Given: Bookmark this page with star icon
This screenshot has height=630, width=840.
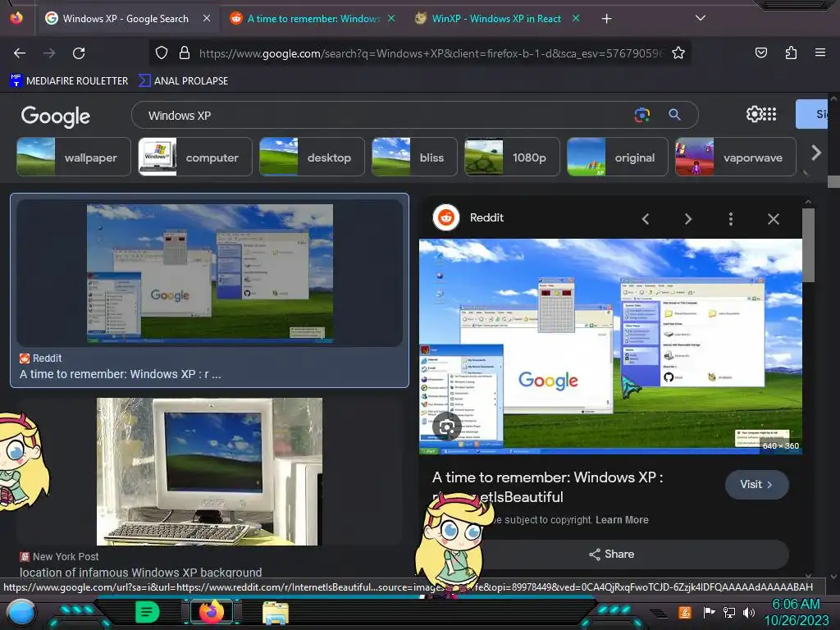Looking at the screenshot, I should (x=678, y=52).
